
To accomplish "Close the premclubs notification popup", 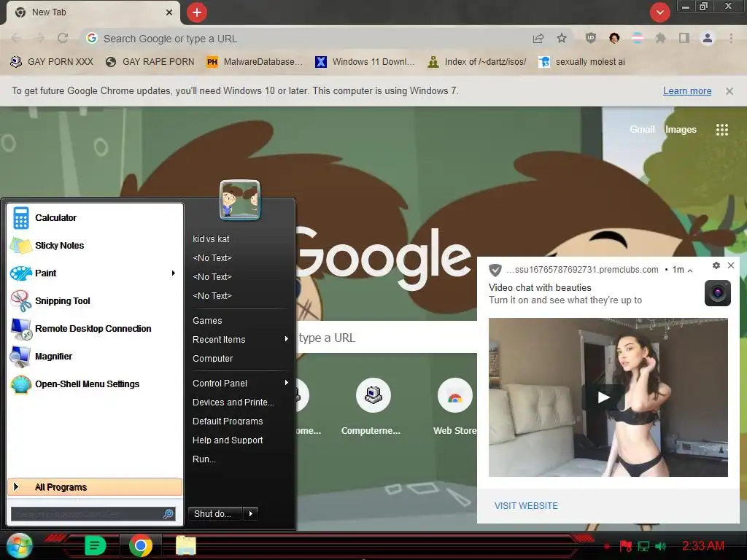I will (x=731, y=265).
